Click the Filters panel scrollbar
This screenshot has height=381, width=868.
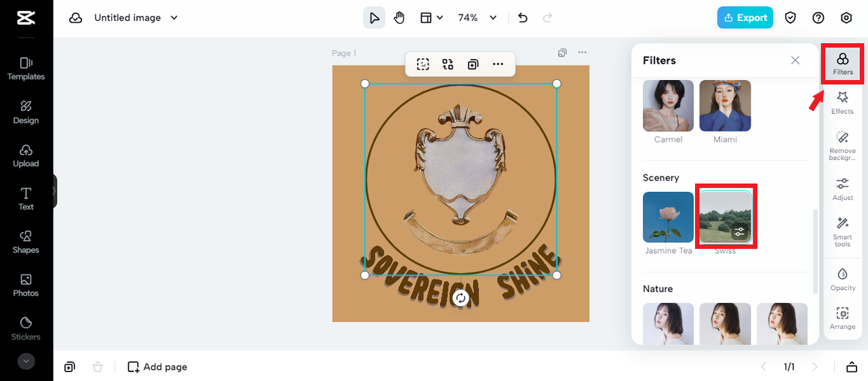click(x=815, y=252)
